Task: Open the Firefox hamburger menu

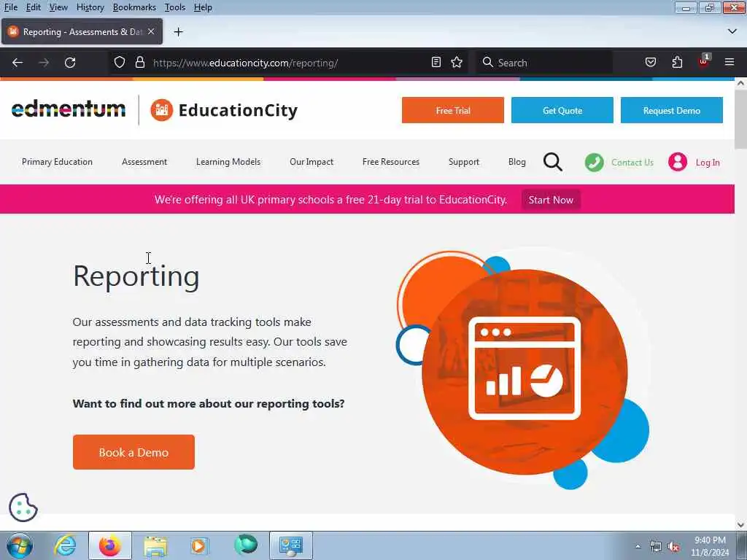Action: click(729, 63)
